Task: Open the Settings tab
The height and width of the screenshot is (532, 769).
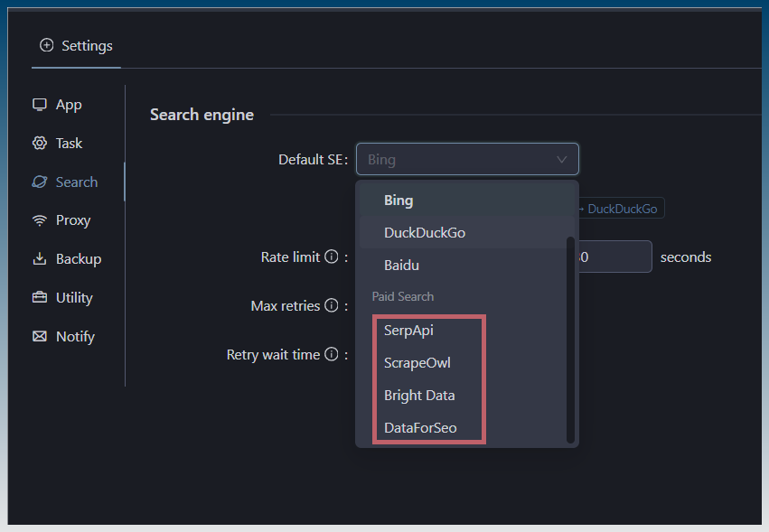Action: point(77,46)
